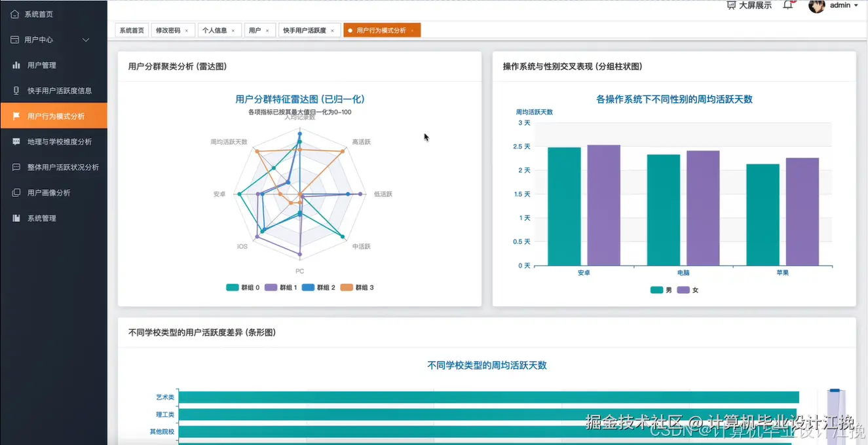Image resolution: width=868 pixels, height=445 pixels.
Task: Click the 不同学校类型的周均活跃天数 chart title
Action: coord(487,365)
